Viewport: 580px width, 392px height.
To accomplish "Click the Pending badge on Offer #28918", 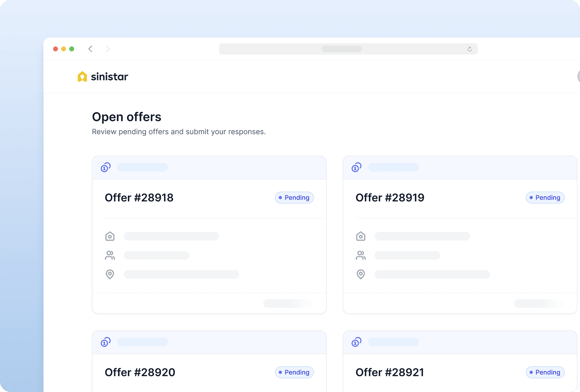I will pyautogui.click(x=294, y=198).
